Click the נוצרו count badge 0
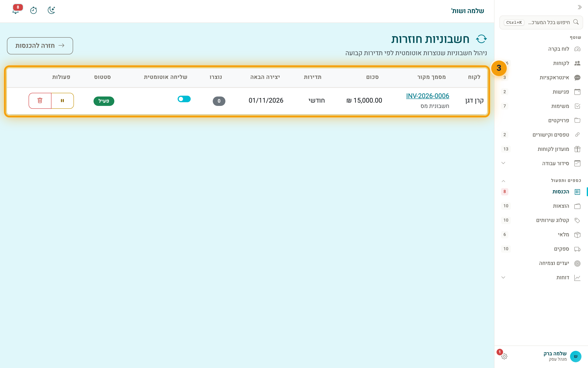This screenshot has height=368, width=588. (219, 101)
